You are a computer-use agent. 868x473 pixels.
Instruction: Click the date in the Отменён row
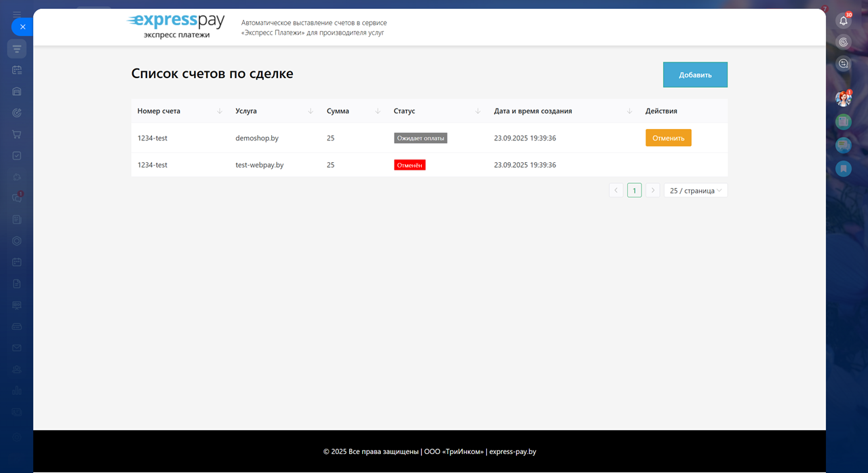click(525, 165)
